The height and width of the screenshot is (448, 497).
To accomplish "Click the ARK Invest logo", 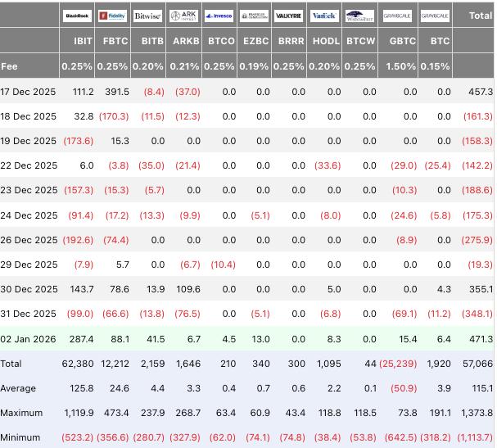I will 183,16.
